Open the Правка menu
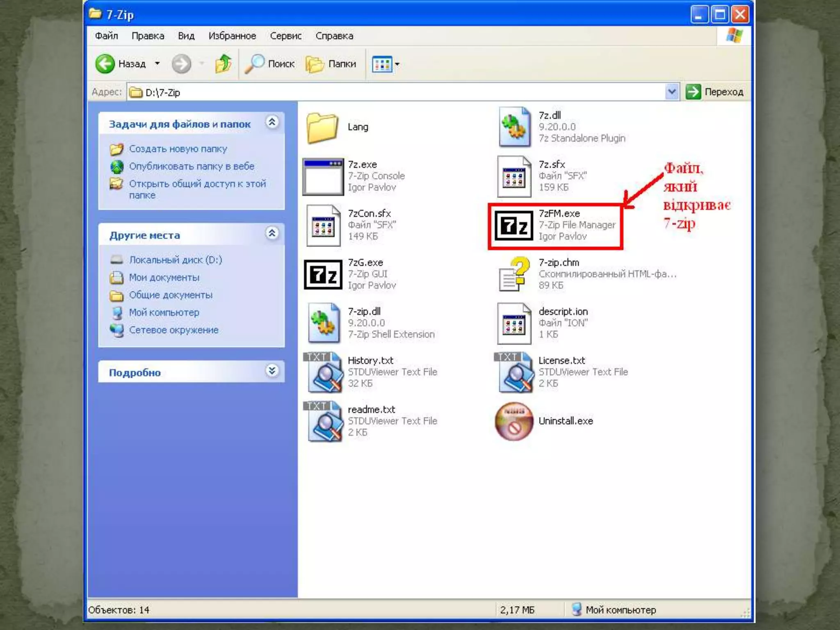This screenshot has height=630, width=840. pyautogui.click(x=148, y=36)
